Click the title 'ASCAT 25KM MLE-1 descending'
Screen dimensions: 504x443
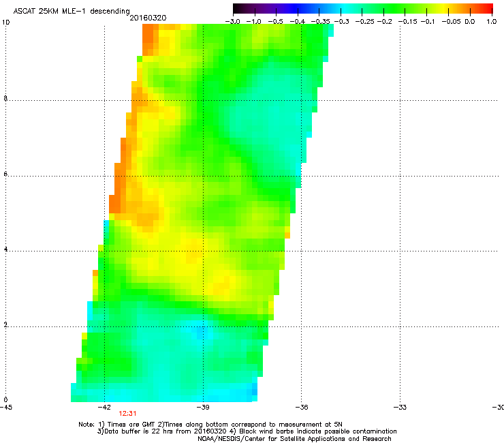[72, 12]
